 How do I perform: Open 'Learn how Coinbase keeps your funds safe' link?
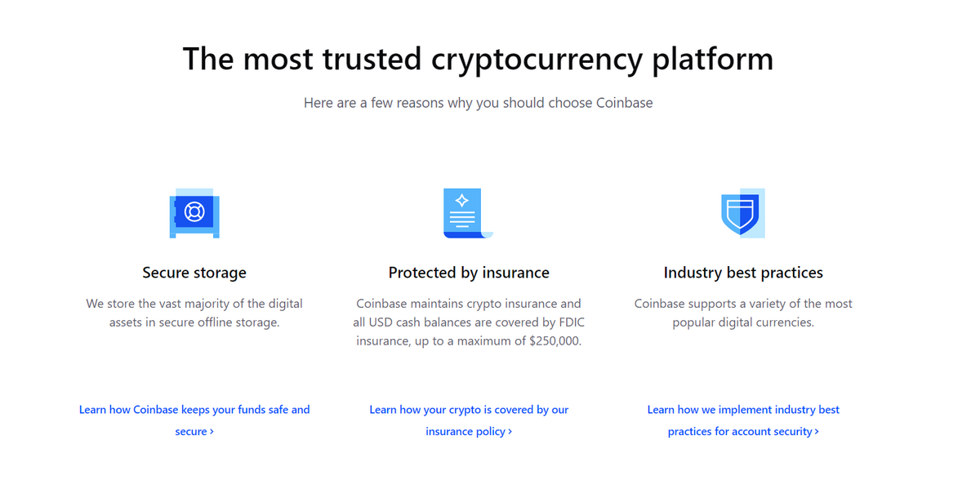(x=194, y=420)
